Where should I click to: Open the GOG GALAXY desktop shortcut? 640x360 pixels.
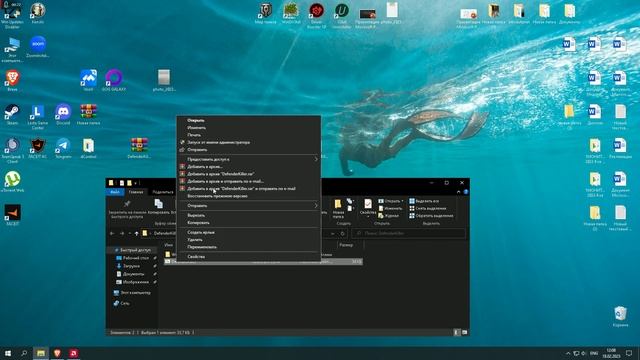[x=114, y=80]
